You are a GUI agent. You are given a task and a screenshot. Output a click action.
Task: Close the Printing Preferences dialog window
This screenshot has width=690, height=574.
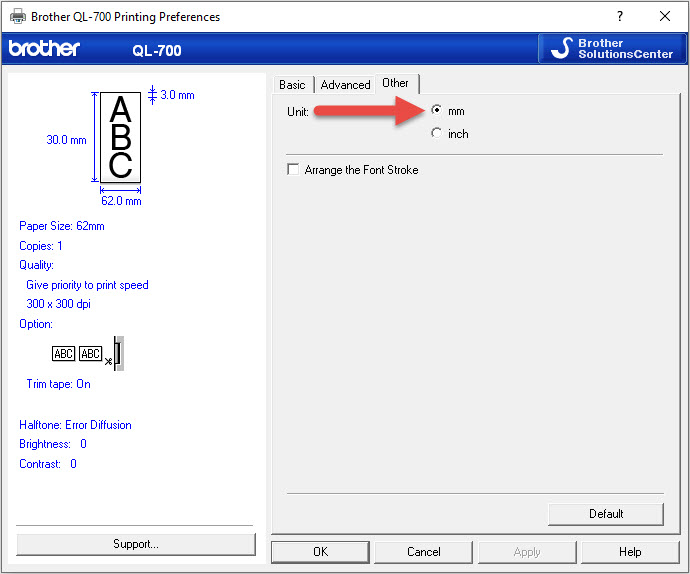(x=665, y=16)
